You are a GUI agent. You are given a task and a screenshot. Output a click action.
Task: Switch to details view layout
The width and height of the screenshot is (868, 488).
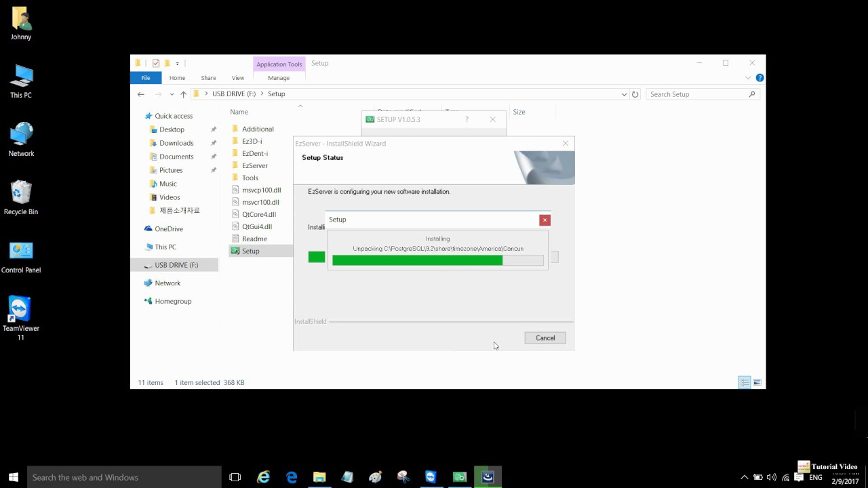click(745, 382)
